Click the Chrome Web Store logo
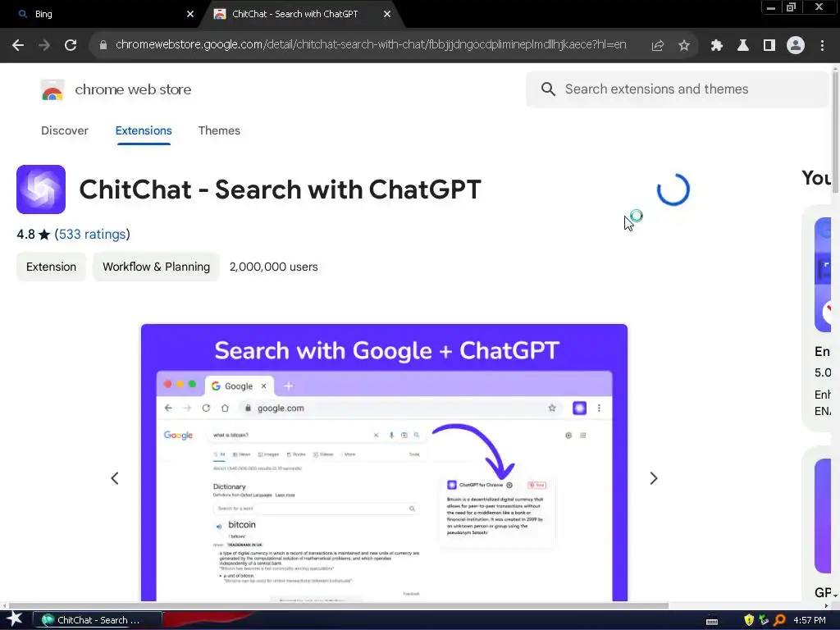Screen dimensions: 840x630 point(52,90)
